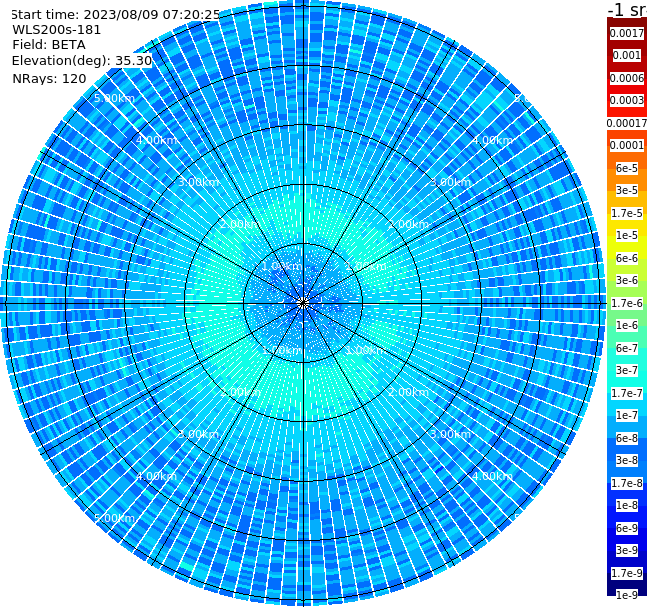
Task: Click the 1.7e-7 cyan colorbar label
Action: click(x=626, y=393)
